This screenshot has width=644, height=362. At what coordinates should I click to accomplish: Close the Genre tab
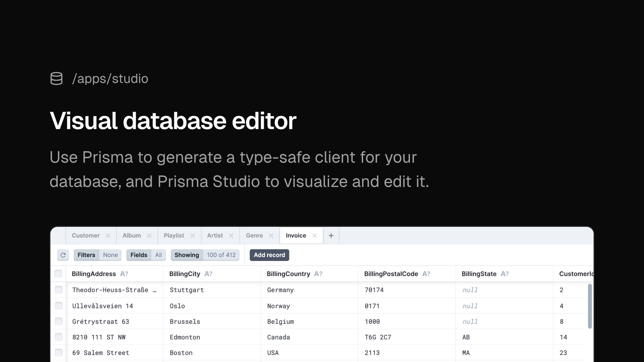[x=271, y=236]
